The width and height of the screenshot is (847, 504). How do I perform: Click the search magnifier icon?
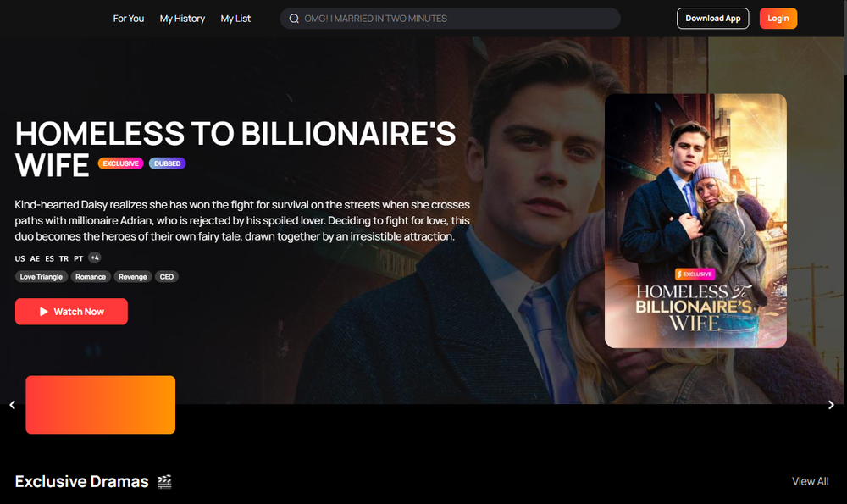[294, 19]
